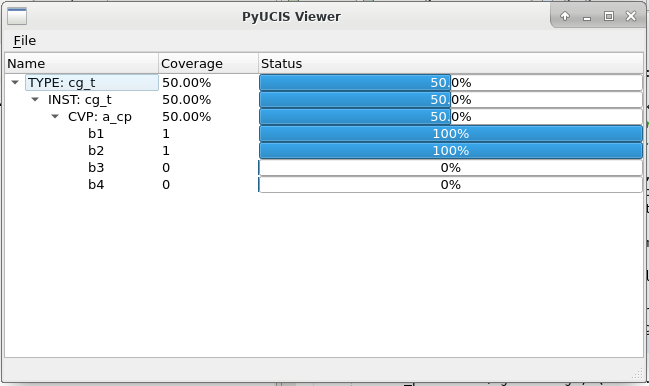The height and width of the screenshot is (386, 649).
Task: Select the CVP: a_cp row
Action: (100, 117)
